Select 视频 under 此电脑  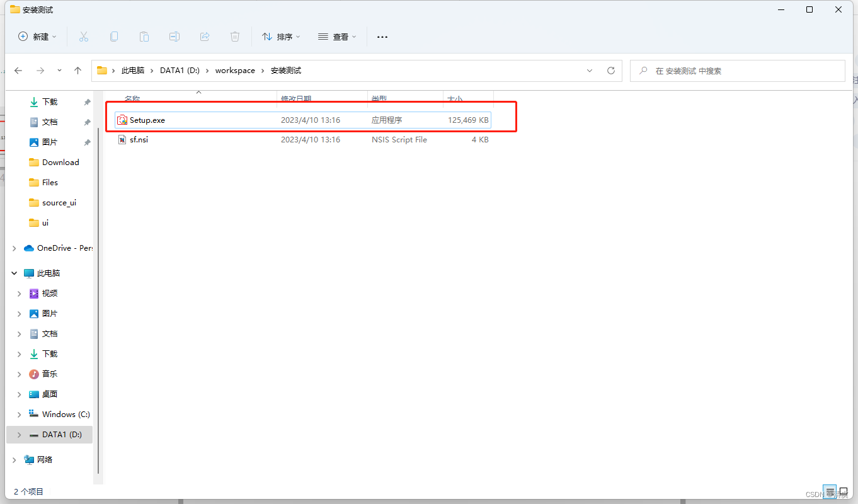point(50,293)
